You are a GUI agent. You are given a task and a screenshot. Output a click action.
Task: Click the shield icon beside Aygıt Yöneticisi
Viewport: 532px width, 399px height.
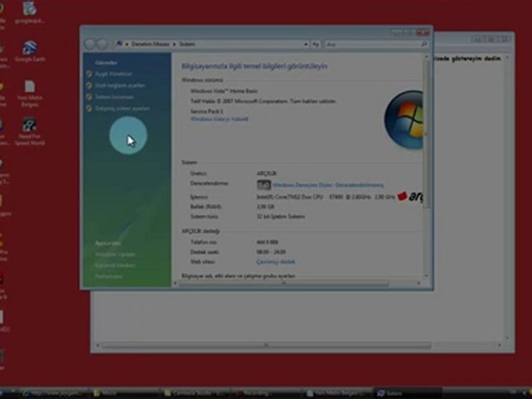(89, 74)
